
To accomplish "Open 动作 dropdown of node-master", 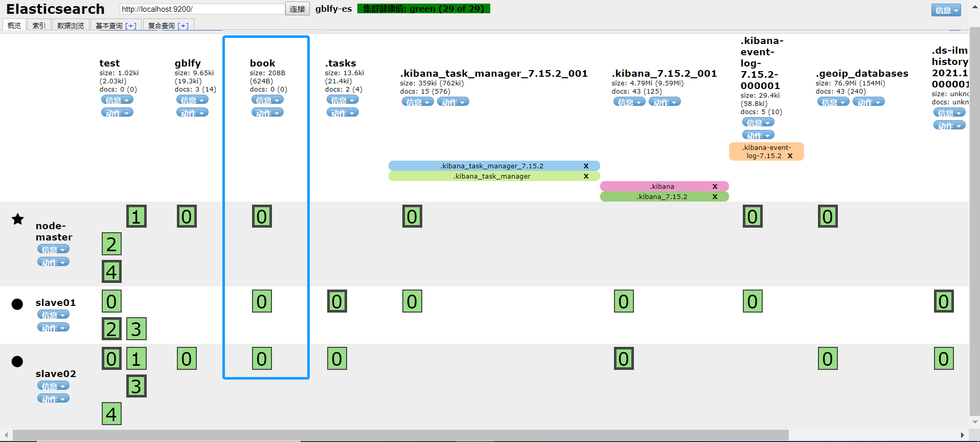I will coord(53,262).
